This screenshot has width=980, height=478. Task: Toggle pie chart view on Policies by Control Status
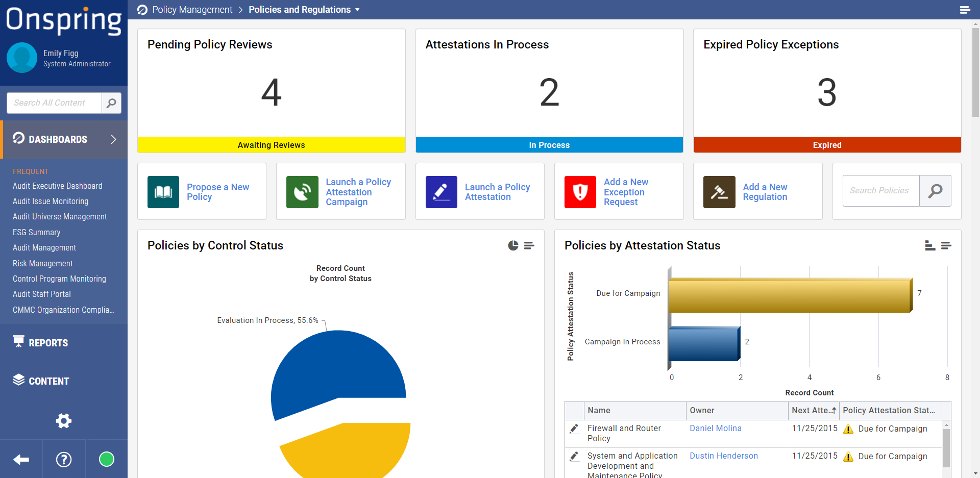pyautogui.click(x=513, y=245)
